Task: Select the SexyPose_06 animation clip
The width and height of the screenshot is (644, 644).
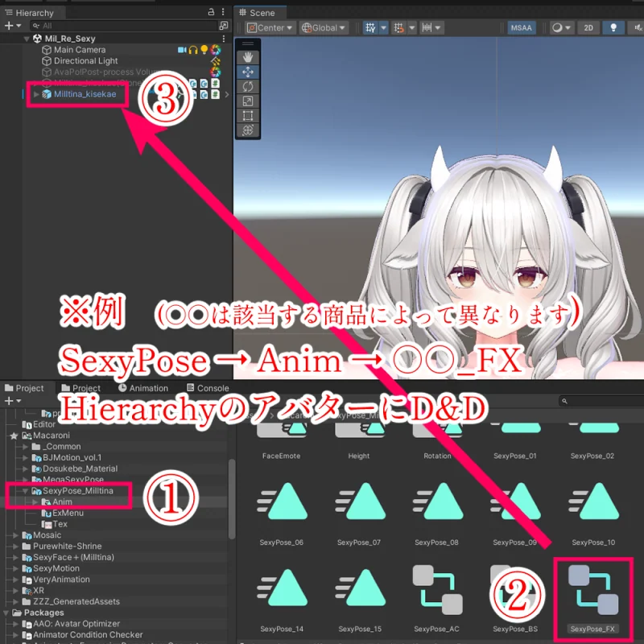Action: [281, 514]
